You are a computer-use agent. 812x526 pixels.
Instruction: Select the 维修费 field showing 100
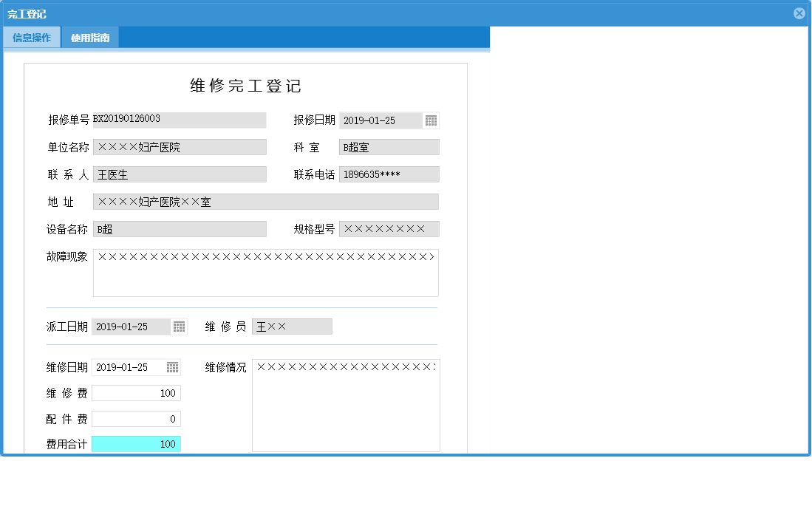point(136,392)
